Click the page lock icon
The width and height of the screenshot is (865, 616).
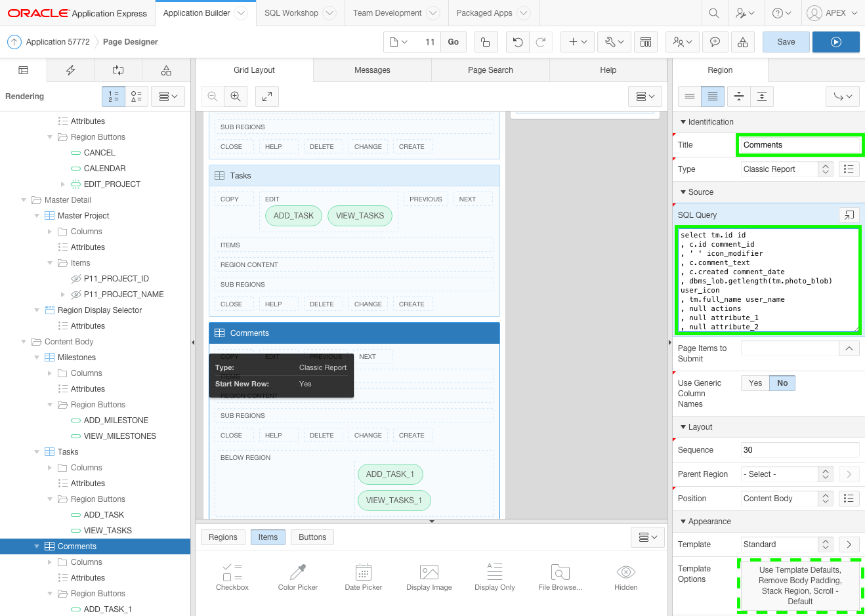[x=485, y=42]
